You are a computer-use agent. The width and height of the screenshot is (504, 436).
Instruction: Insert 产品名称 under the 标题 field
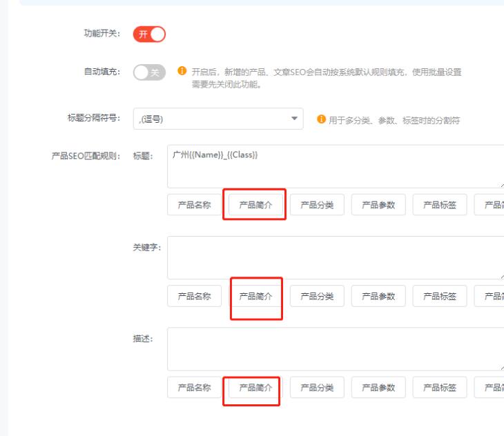pyautogui.click(x=194, y=205)
